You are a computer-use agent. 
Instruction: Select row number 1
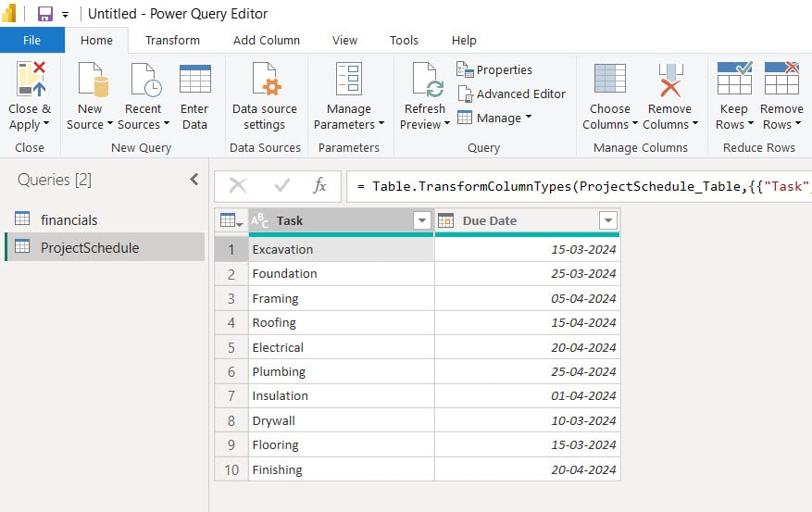231,250
